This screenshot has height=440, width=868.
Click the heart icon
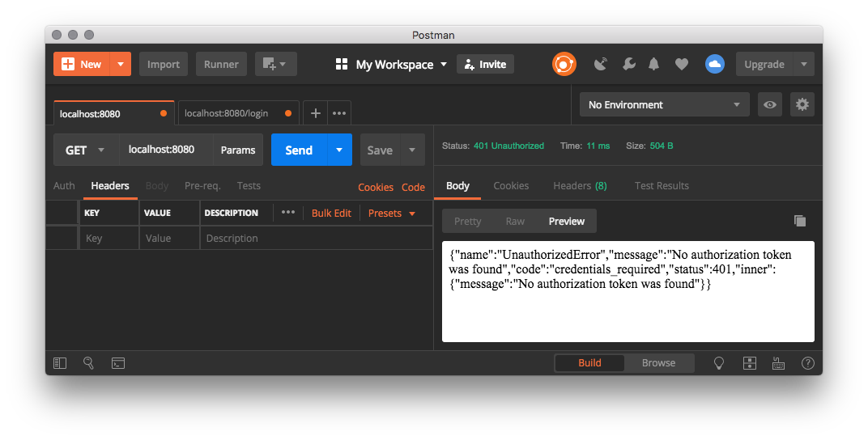click(x=682, y=64)
